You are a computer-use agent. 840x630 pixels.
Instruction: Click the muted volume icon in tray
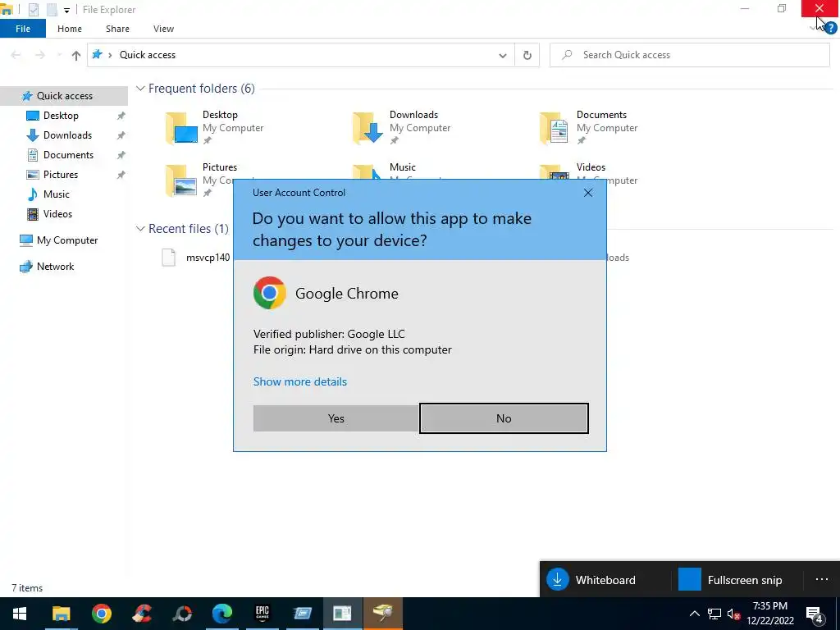pos(733,614)
